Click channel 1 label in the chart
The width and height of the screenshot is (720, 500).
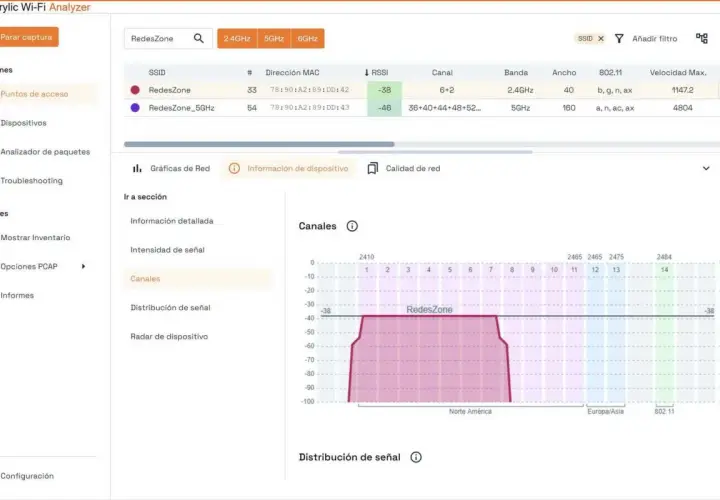coord(366,270)
